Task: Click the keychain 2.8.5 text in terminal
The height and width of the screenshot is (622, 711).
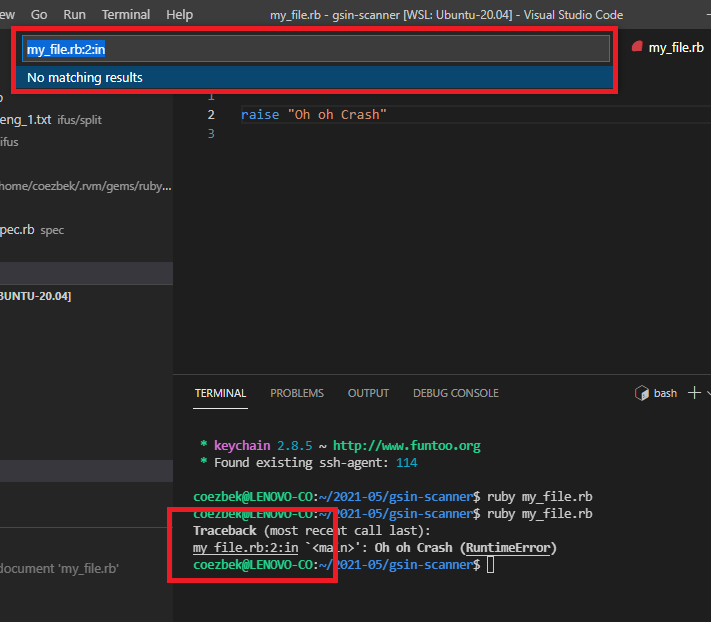Action: [x=263, y=446]
